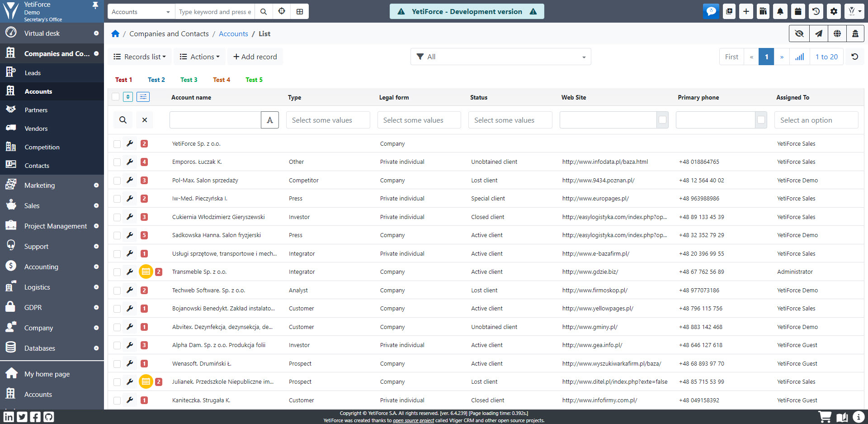Open Leads in the sidebar

pos(52,73)
